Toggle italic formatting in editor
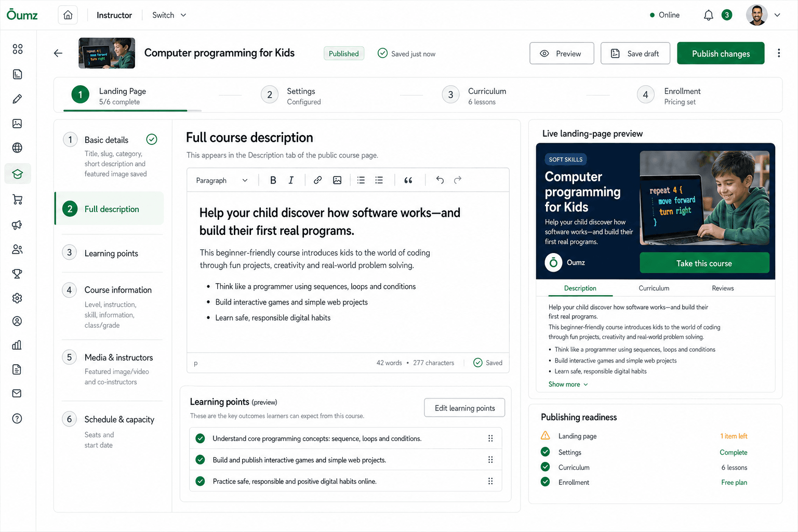This screenshot has height=532, width=798. (x=291, y=180)
